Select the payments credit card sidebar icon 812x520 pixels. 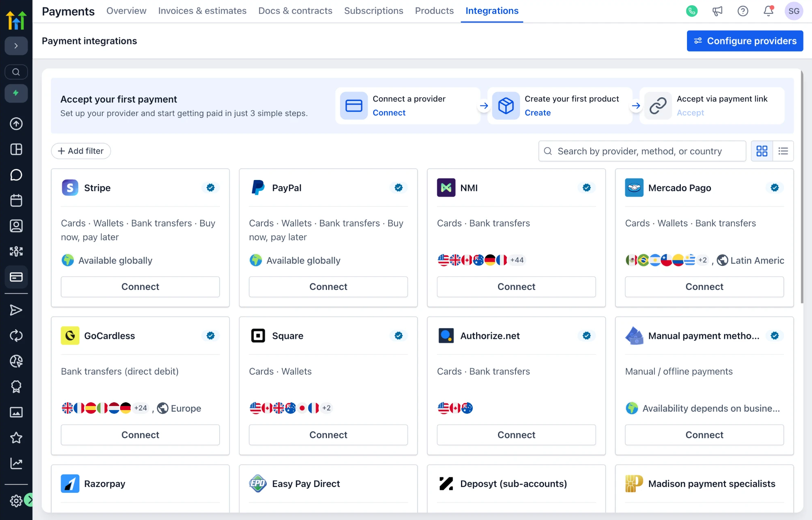pos(16,277)
